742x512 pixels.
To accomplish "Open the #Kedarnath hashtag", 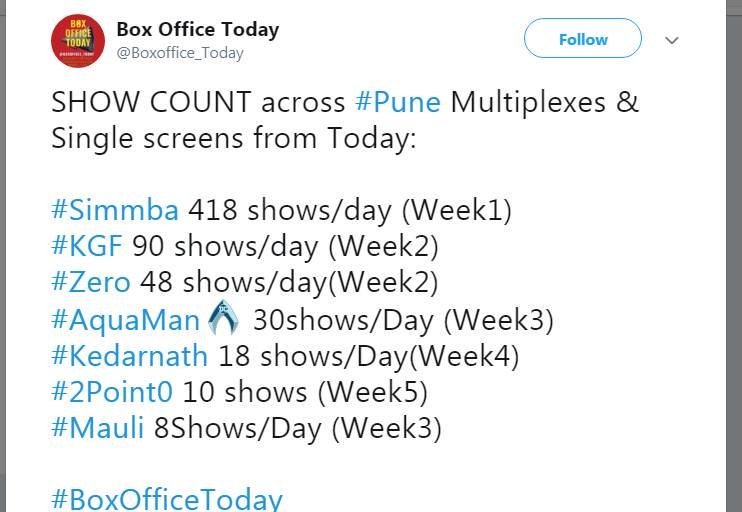I will click(130, 355).
